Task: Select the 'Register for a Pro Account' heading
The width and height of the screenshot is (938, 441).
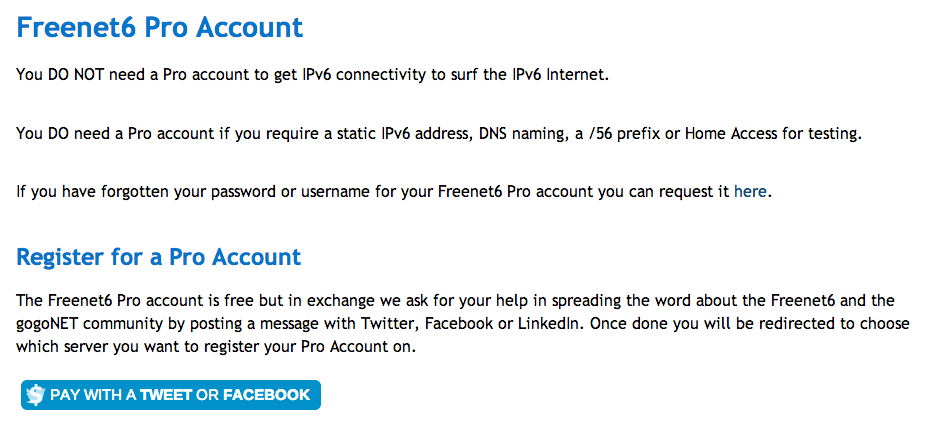Action: pos(159,257)
